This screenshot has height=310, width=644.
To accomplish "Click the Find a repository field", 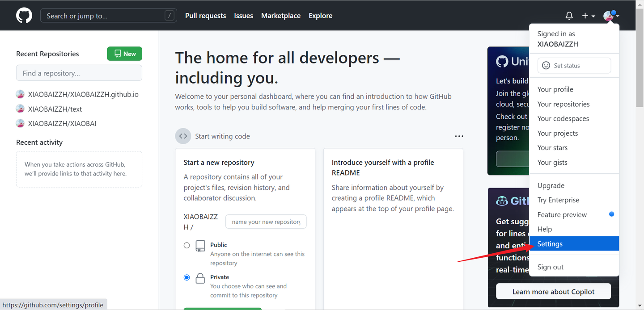I will 79,73.
